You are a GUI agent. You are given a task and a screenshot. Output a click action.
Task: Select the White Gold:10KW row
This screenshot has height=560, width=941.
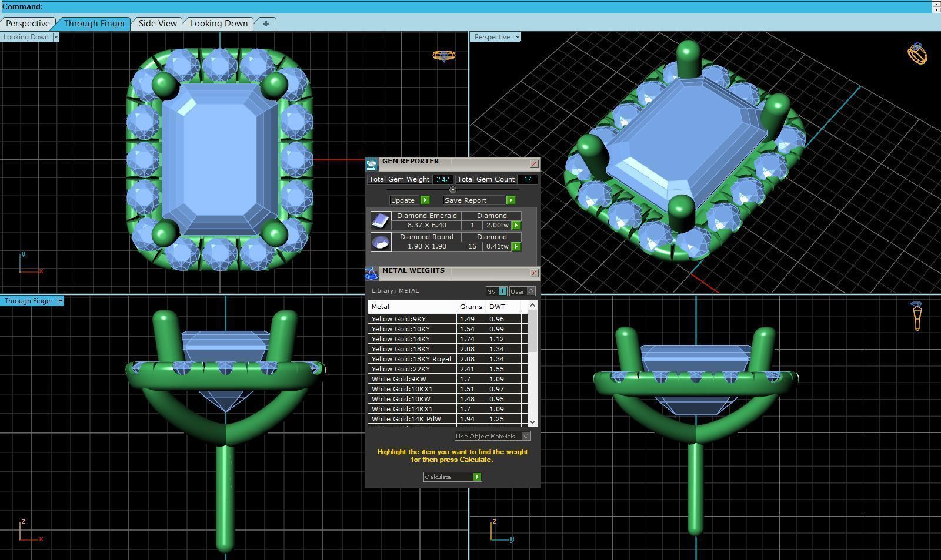[448, 399]
